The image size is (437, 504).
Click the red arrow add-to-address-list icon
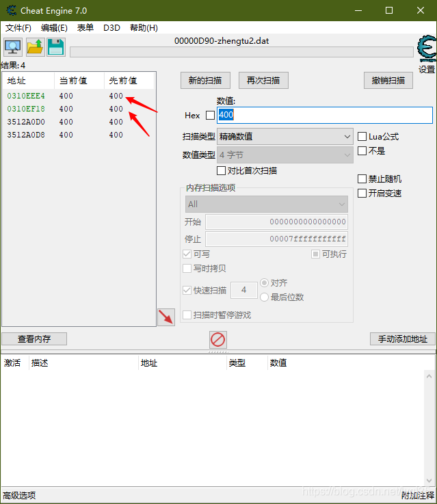pos(166,317)
